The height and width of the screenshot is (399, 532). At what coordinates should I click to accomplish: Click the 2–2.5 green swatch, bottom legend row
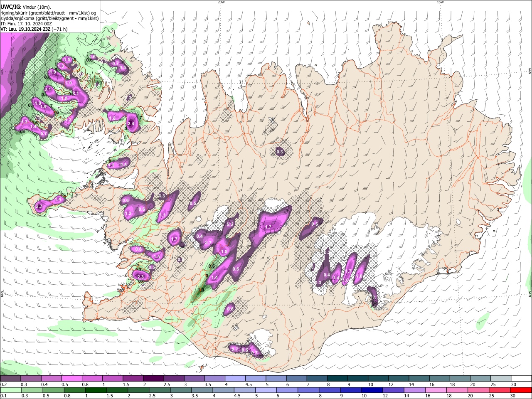click(x=138, y=390)
